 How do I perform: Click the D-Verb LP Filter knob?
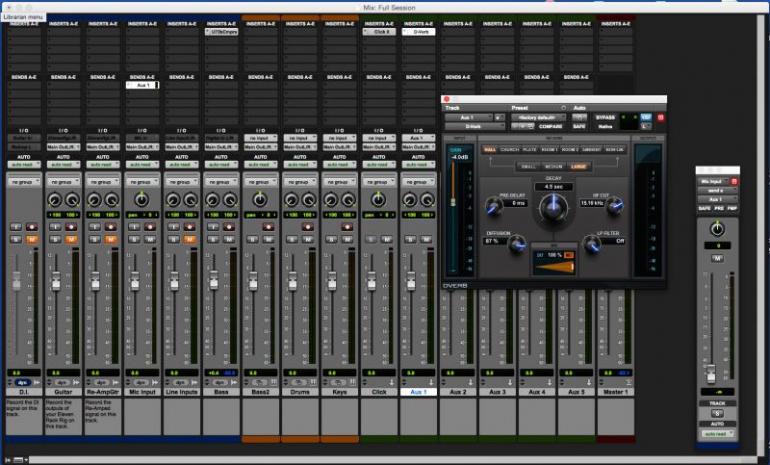pos(591,244)
